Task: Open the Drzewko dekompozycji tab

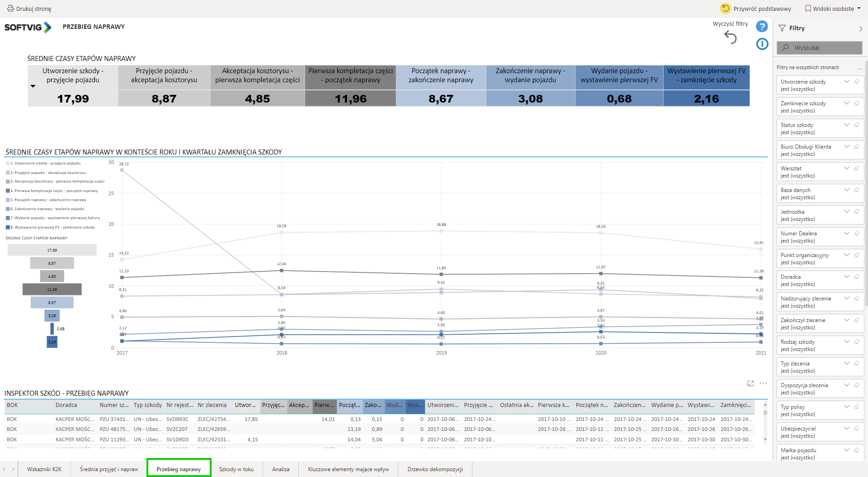Action: click(435, 469)
